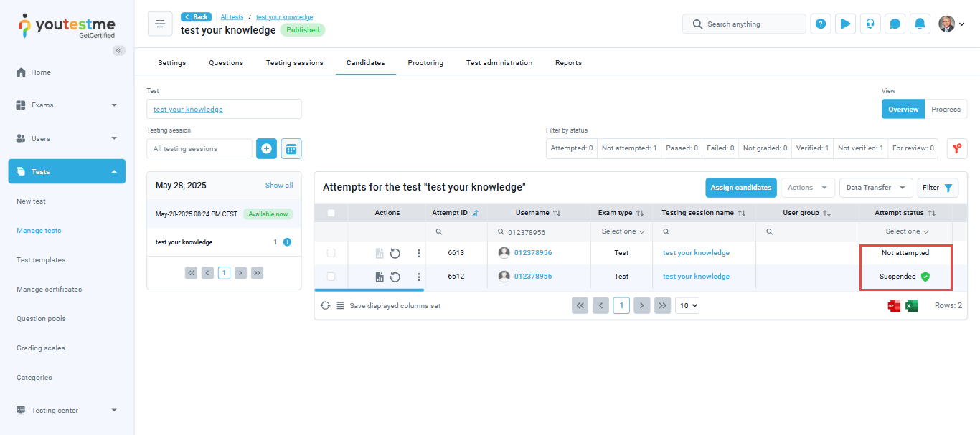Open the chat bubble icon in header
This screenshot has height=435, width=980.
895,24
